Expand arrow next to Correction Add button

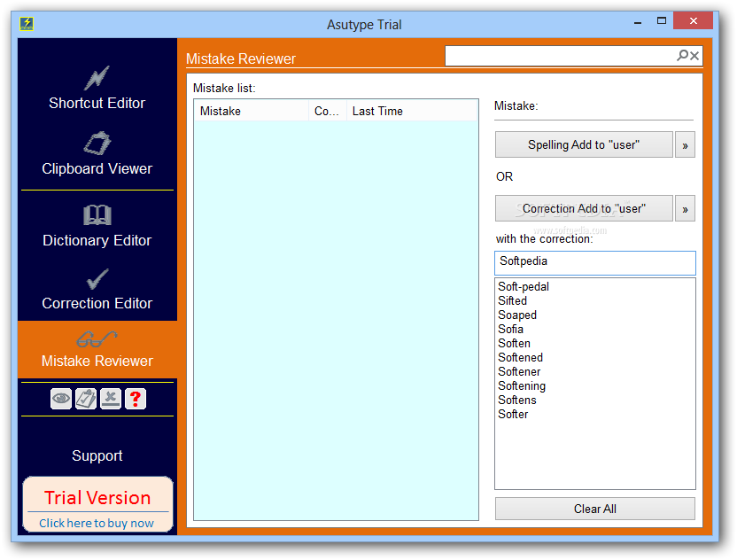pyautogui.click(x=685, y=208)
